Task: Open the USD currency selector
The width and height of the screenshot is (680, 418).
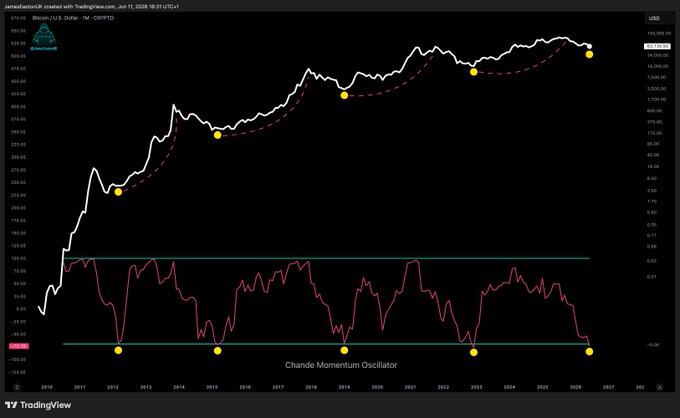Action: [x=659, y=18]
